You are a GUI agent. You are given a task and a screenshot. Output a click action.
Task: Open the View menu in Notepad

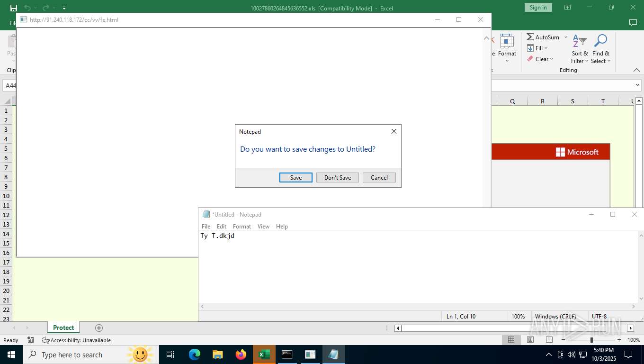tap(263, 227)
